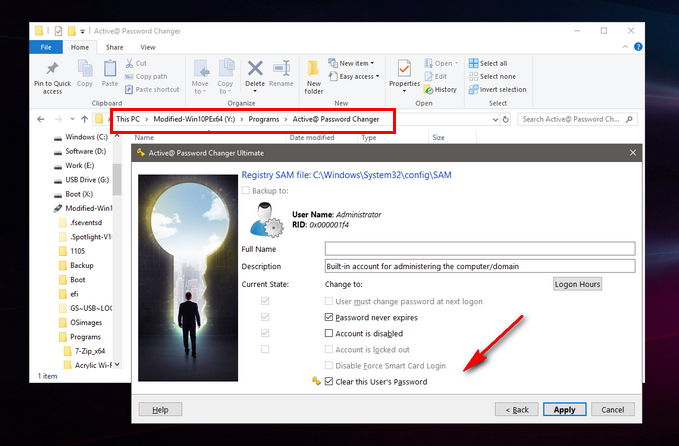Select OSImages folder in sidebar
The height and width of the screenshot is (446, 679).
click(82, 323)
